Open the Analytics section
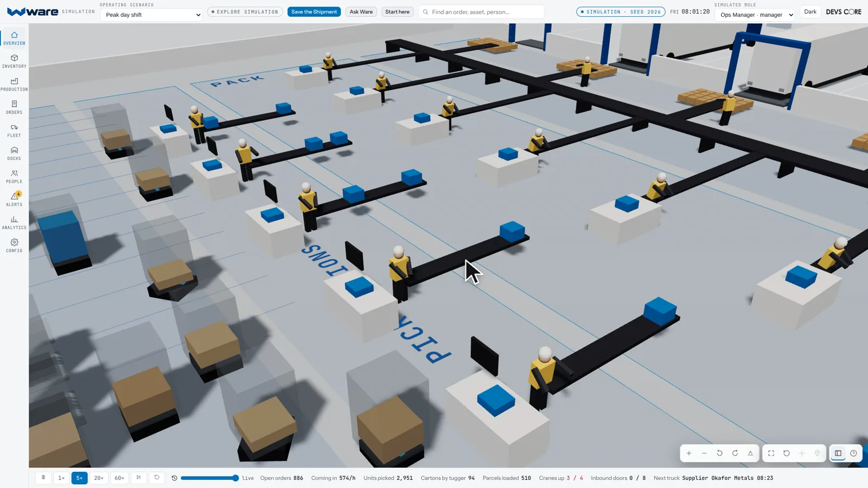 pos(14,222)
